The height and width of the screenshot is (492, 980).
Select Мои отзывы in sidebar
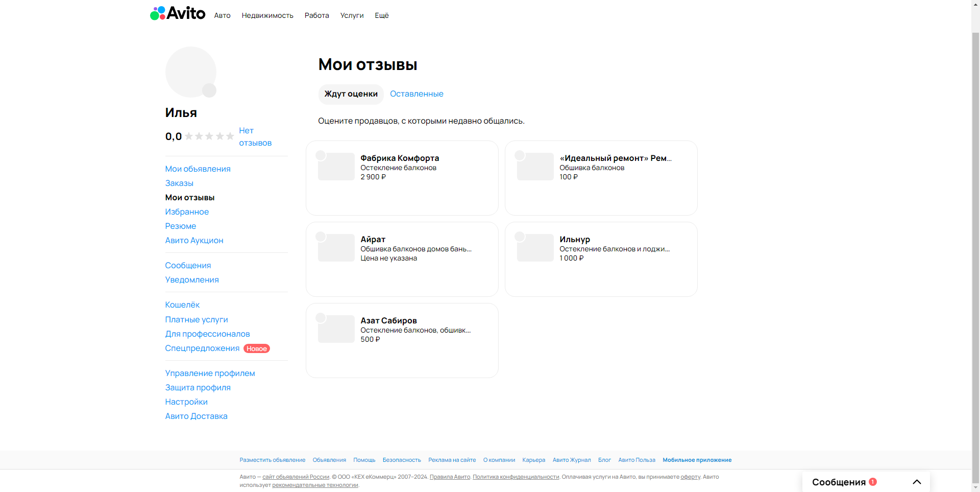tap(190, 197)
